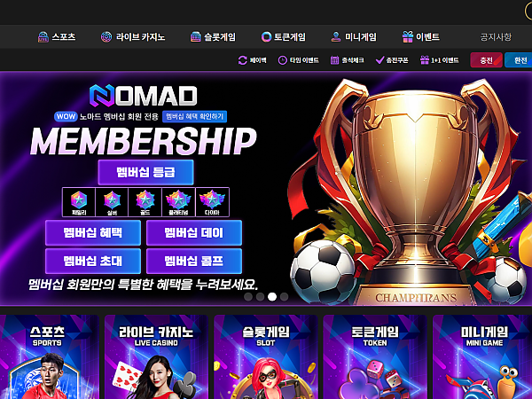
Task: Open the 스포츠 sports menu
Action: tap(57, 36)
